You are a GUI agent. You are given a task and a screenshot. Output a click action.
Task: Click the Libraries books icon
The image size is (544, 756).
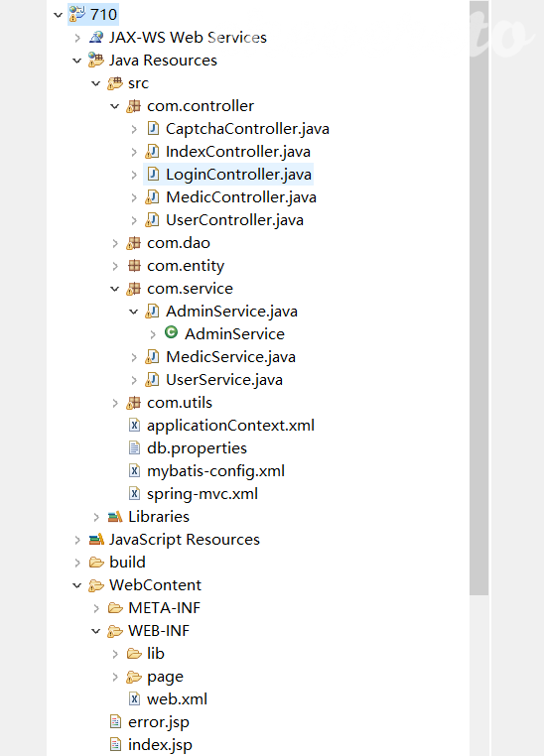[x=115, y=517]
